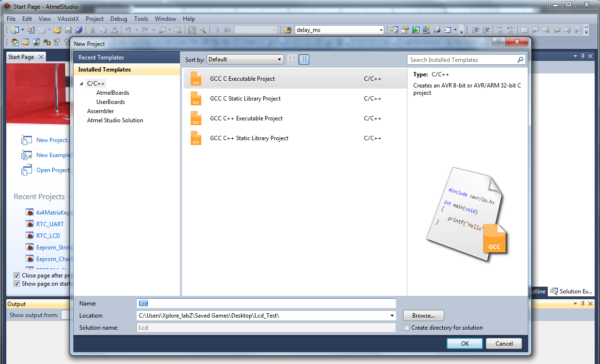600x364 pixels.
Task: Click the Cut scissors toolbar icon
Action: click(92, 30)
